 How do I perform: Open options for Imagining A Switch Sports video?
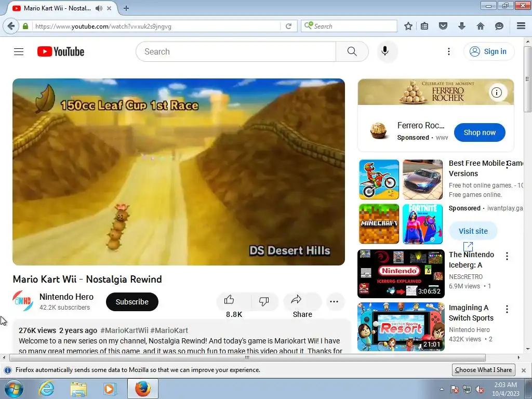click(x=507, y=309)
